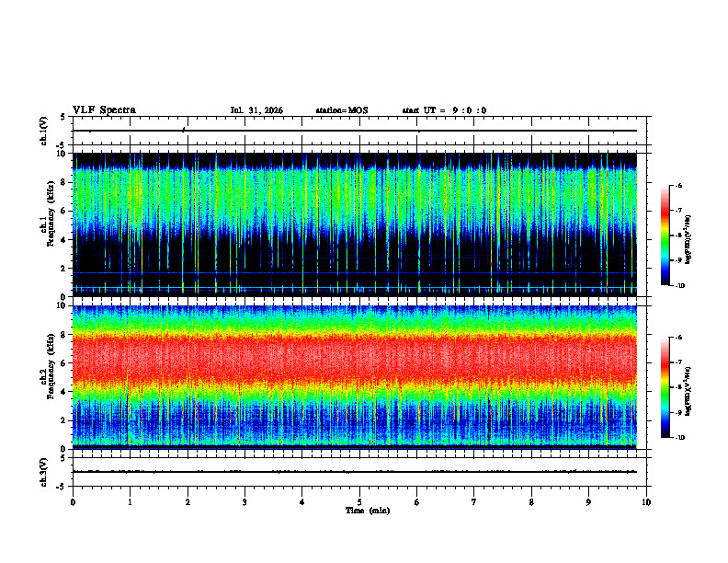Image resolution: width=728 pixels, height=563 pixels.
Task: Click time axis tick label '2'
Action: coord(188,502)
